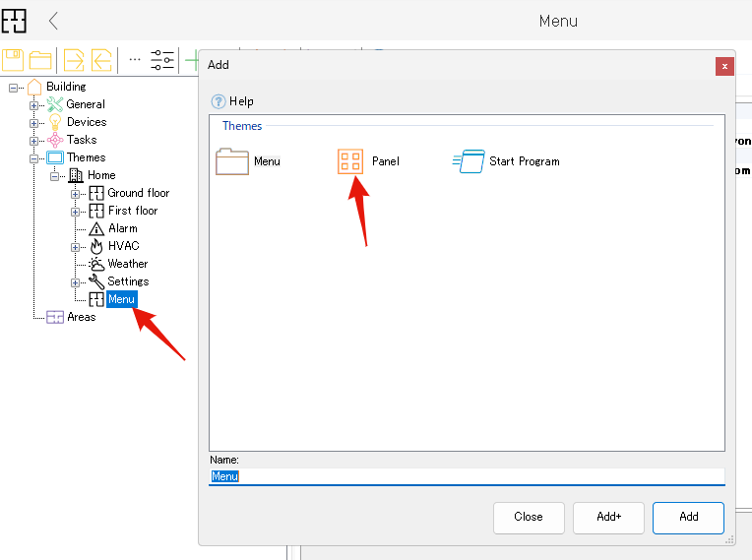Click the import arrow-left toolbar icon

[x=101, y=60]
